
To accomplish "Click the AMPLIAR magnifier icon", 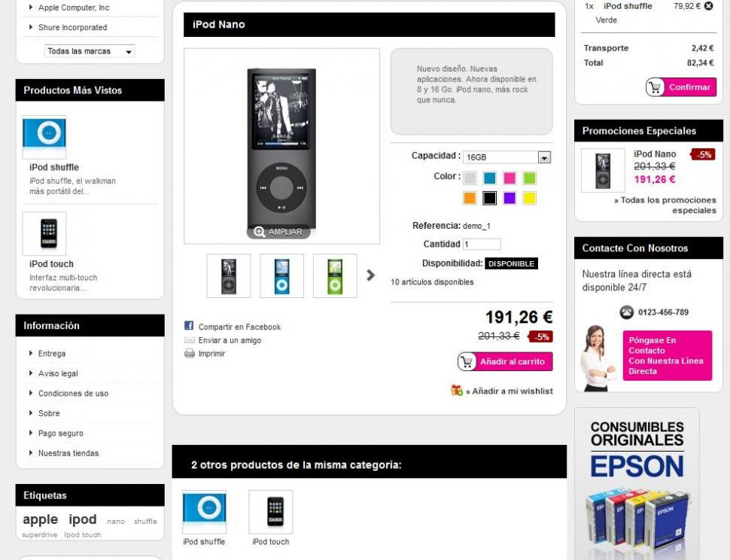I will click(260, 231).
